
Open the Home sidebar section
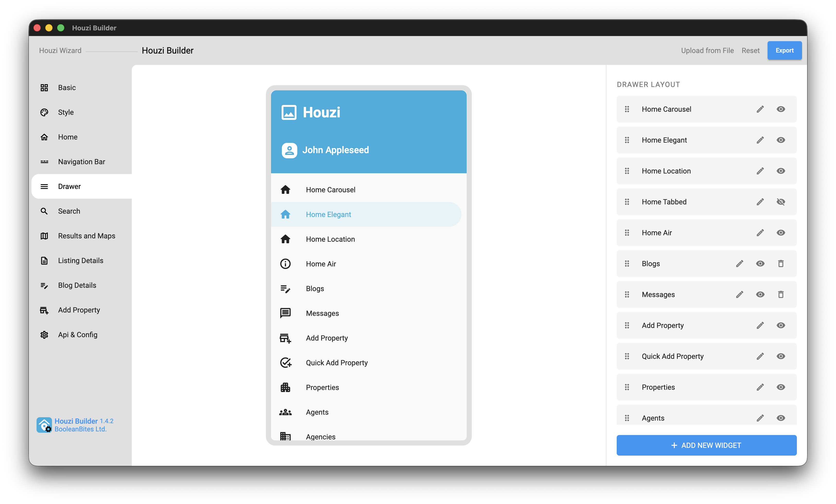coord(81,137)
